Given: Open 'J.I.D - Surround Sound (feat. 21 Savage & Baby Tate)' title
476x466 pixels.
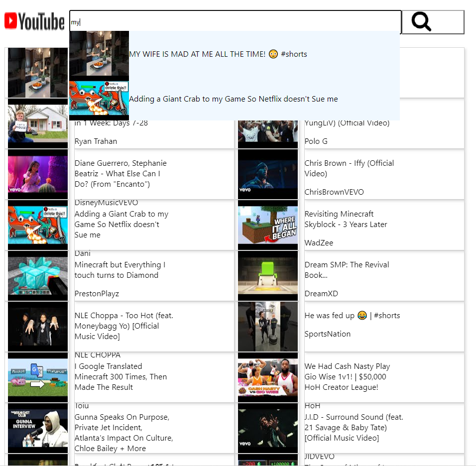Looking at the screenshot, I should pyautogui.click(x=354, y=428).
